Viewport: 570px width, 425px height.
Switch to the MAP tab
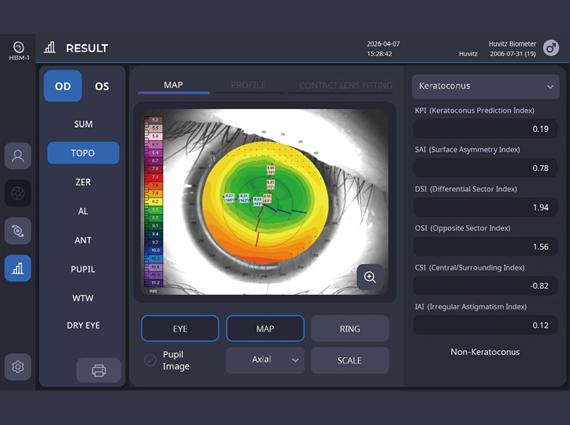[x=173, y=85]
